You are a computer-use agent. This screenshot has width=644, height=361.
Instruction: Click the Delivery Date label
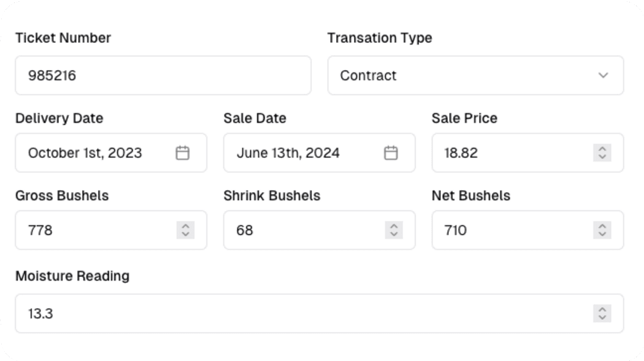pos(59,118)
